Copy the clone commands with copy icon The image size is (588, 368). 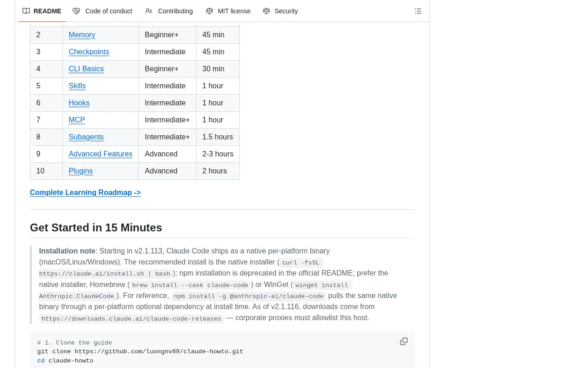point(404,341)
